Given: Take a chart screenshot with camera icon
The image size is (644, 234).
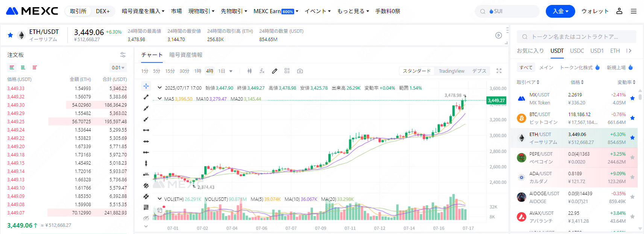Looking at the screenshot, I should click(x=300, y=71).
